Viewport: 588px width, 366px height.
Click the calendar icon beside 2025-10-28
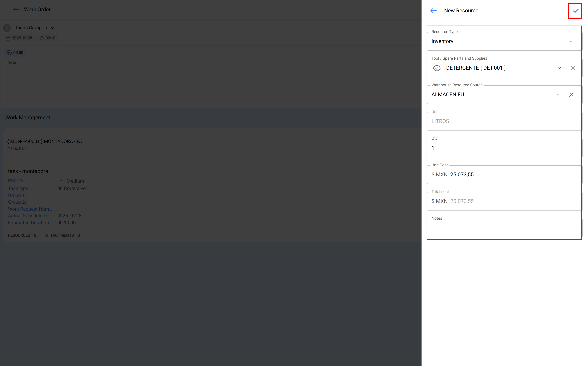(8, 38)
